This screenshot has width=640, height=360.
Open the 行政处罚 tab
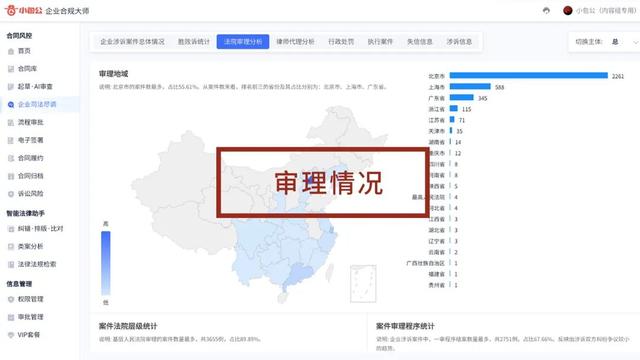point(341,42)
